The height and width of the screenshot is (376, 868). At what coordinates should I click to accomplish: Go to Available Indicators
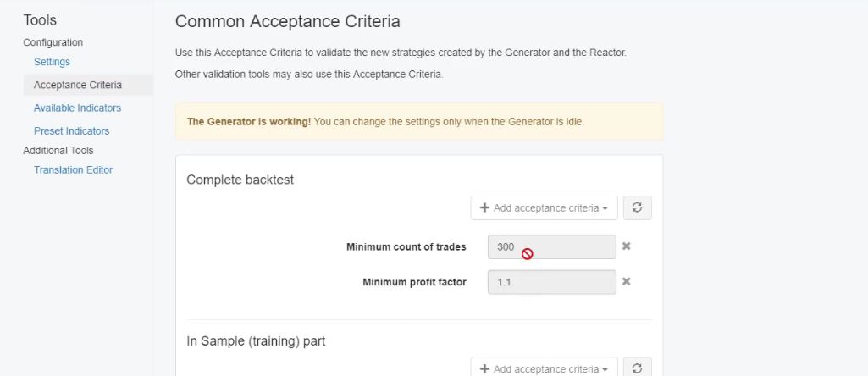coord(77,108)
